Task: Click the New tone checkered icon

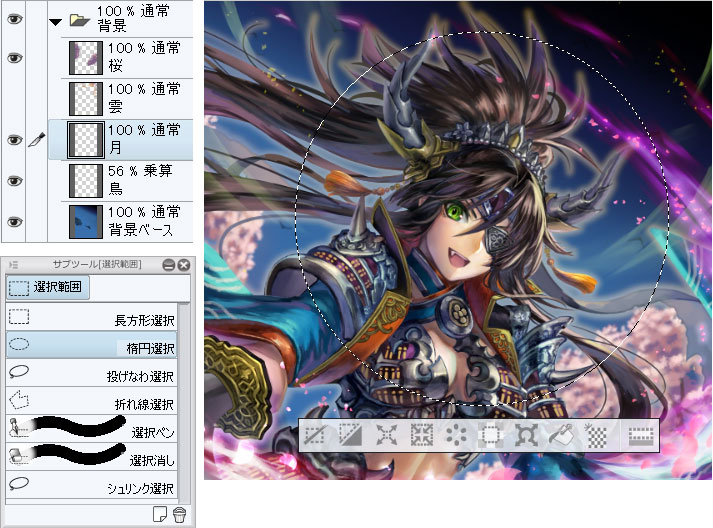Action: 596,436
